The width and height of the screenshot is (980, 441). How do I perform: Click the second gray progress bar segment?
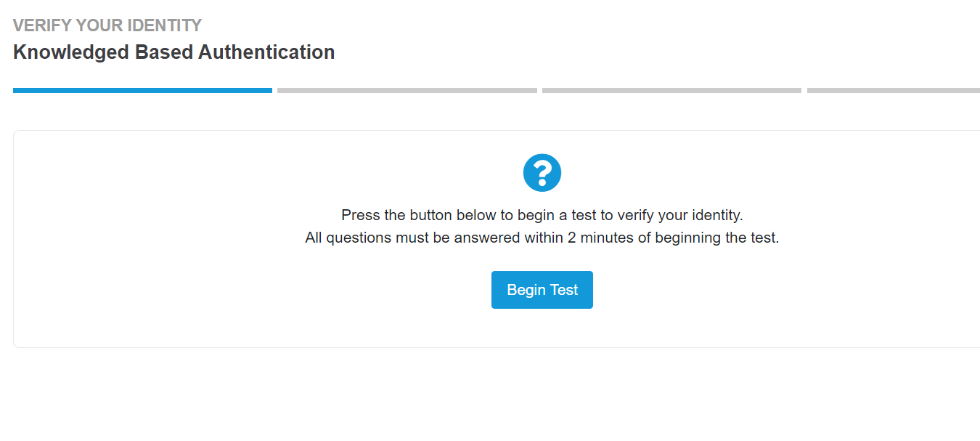pos(407,90)
